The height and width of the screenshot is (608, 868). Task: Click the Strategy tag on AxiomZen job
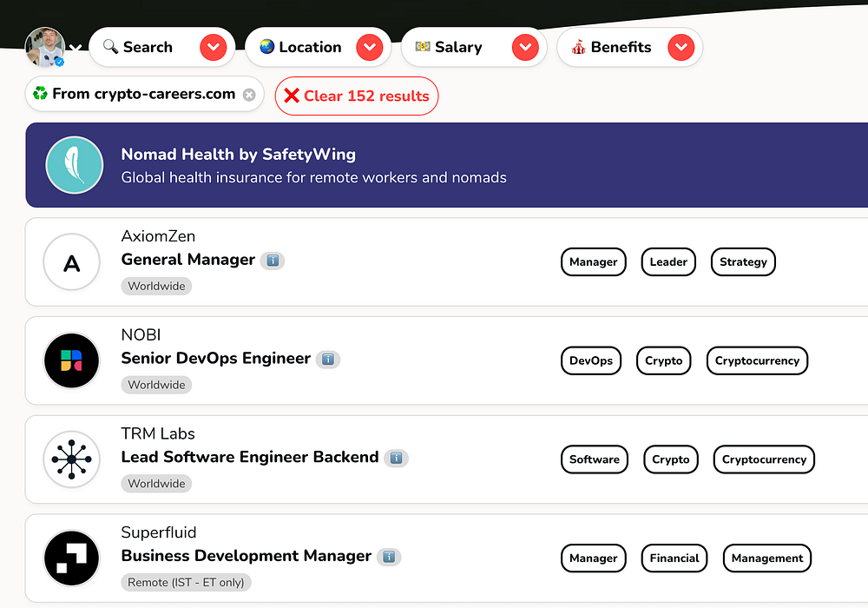743,262
